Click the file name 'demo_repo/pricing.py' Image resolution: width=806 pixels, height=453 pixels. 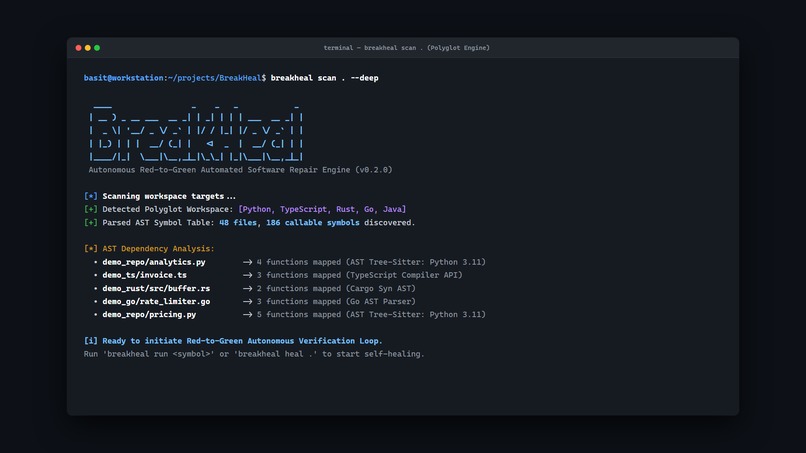(x=149, y=315)
